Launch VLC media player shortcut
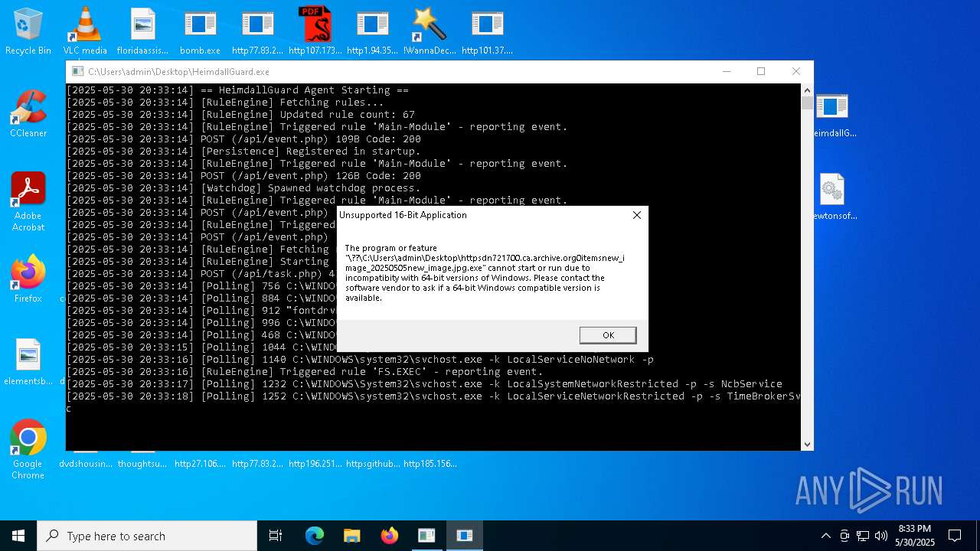The width and height of the screenshot is (980, 551). (85, 31)
